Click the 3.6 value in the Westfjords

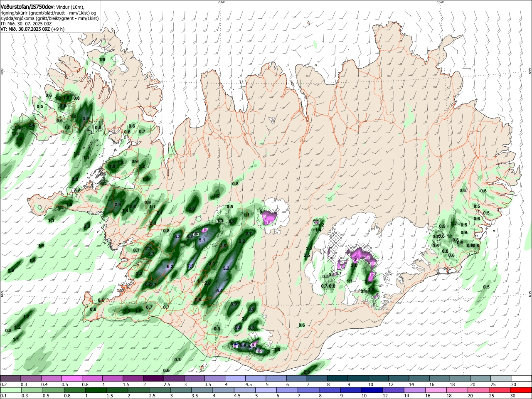(86, 118)
